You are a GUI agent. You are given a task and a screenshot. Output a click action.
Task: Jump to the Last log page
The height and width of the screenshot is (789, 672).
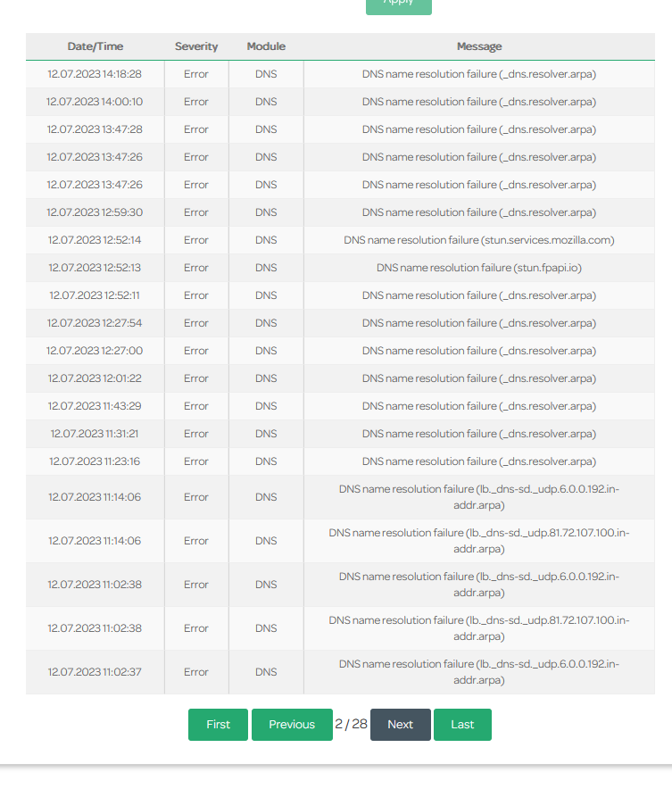462,725
